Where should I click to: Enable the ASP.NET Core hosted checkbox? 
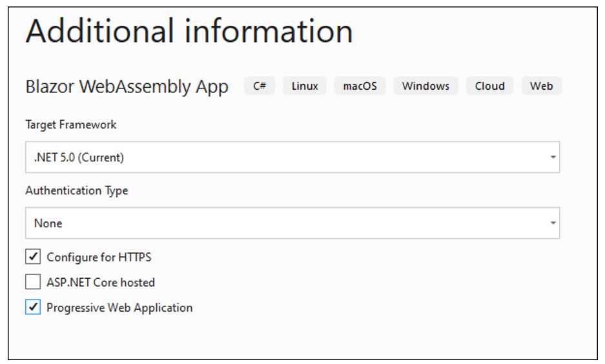[x=33, y=282]
